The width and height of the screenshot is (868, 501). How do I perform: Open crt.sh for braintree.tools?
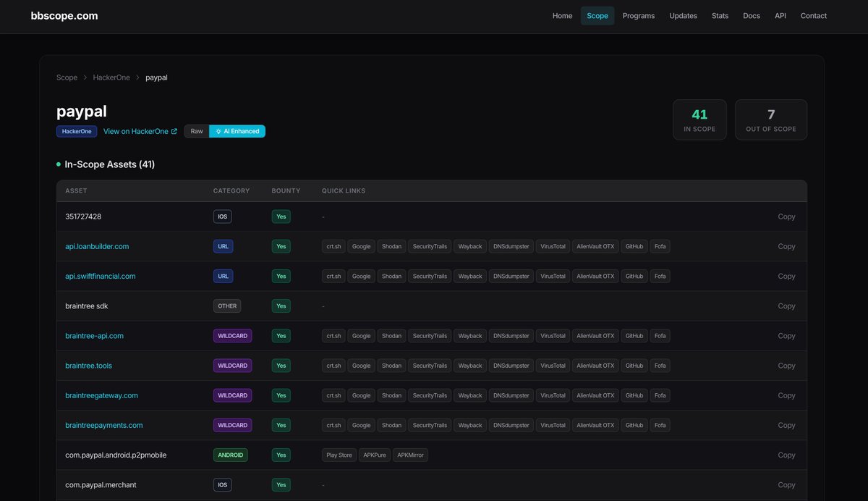point(333,366)
